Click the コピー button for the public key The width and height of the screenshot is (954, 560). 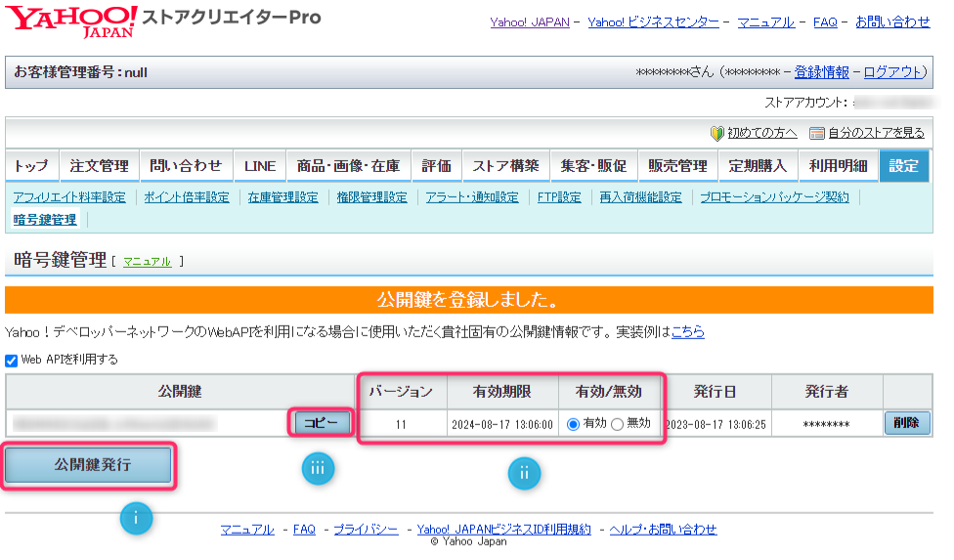pos(322,422)
